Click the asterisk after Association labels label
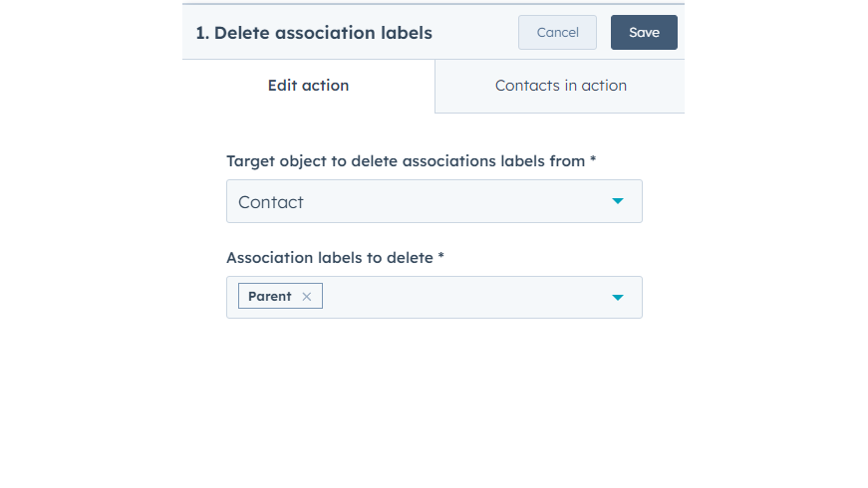The image size is (868, 488). coord(440,257)
